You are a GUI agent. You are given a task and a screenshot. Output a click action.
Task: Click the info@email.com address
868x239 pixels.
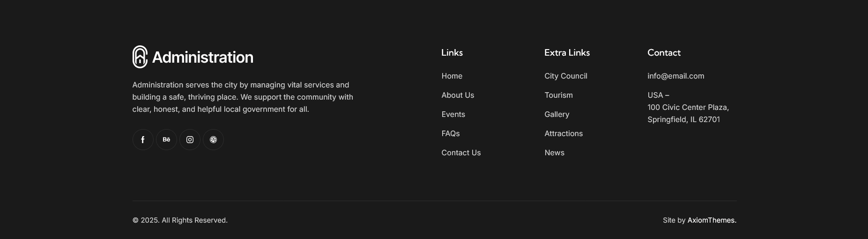pyautogui.click(x=675, y=76)
